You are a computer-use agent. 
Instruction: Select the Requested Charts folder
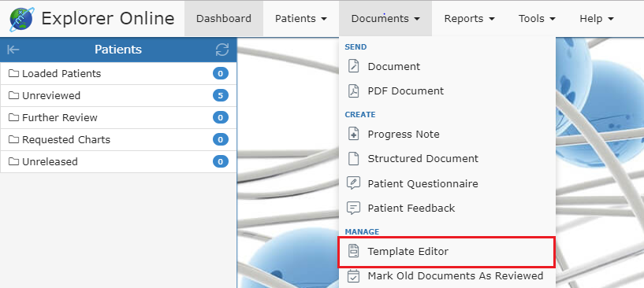coord(118,139)
